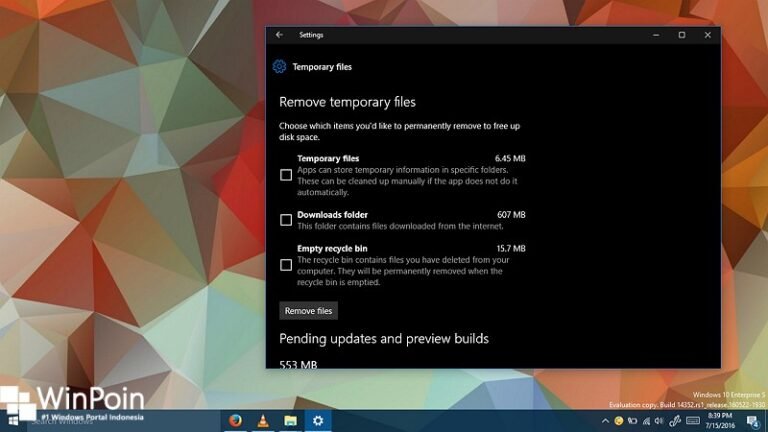Expand hidden system tray icons chevron
The width and height of the screenshot is (768, 432).
click(x=605, y=421)
